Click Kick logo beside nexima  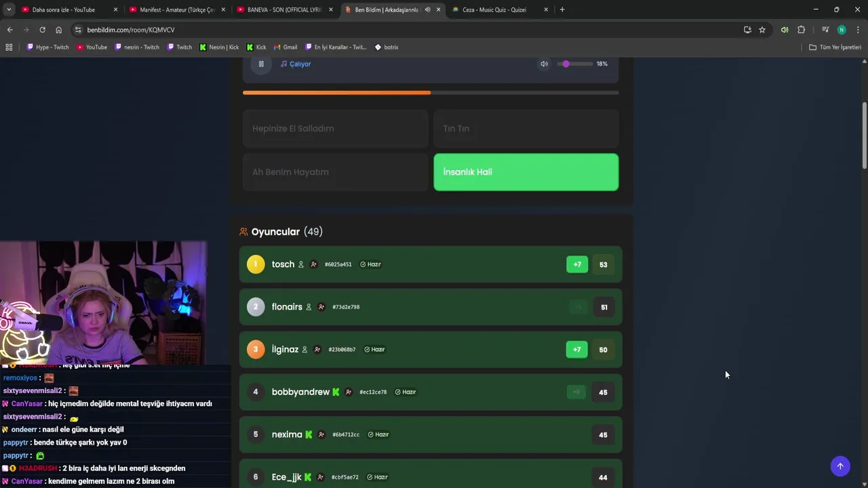click(309, 434)
